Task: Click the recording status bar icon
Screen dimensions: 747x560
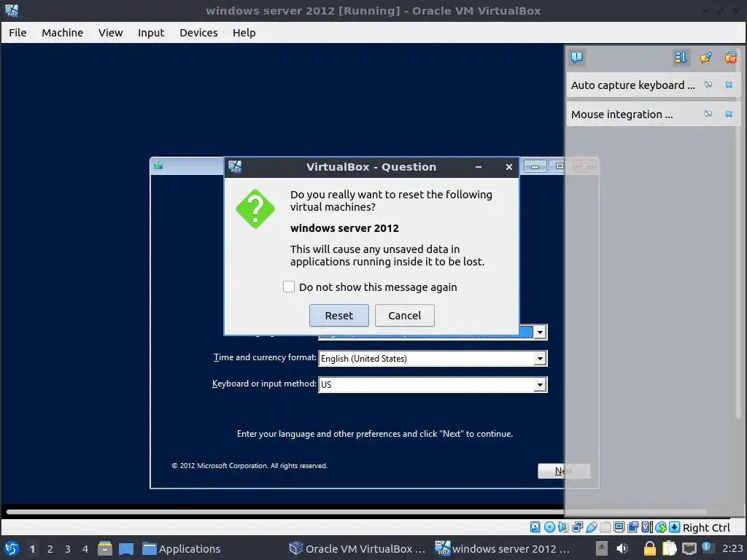Action: [x=632, y=527]
